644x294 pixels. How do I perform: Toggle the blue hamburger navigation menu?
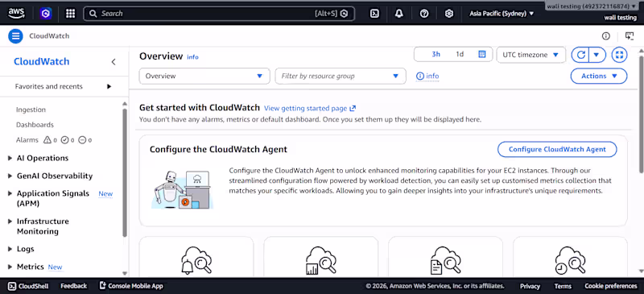tap(15, 36)
